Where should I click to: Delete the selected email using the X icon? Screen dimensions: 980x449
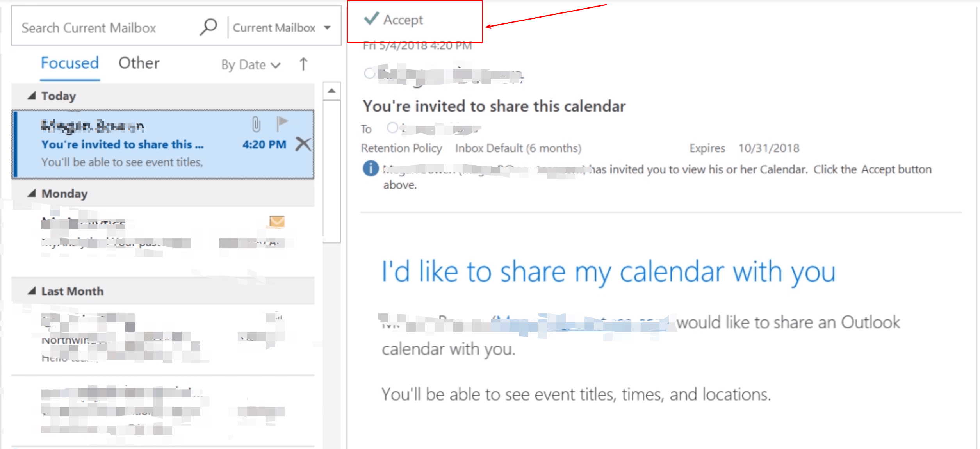pos(303,144)
